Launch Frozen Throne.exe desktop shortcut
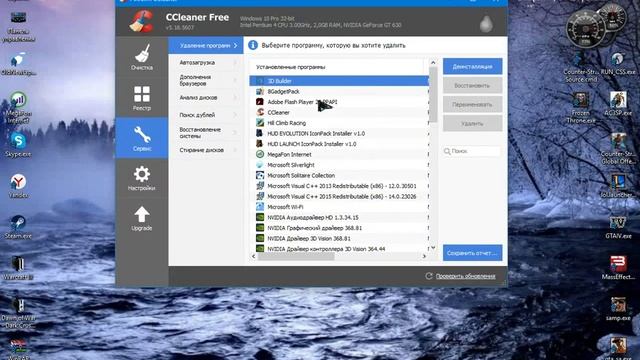Screen dimensions: 640x360 [x=580, y=107]
